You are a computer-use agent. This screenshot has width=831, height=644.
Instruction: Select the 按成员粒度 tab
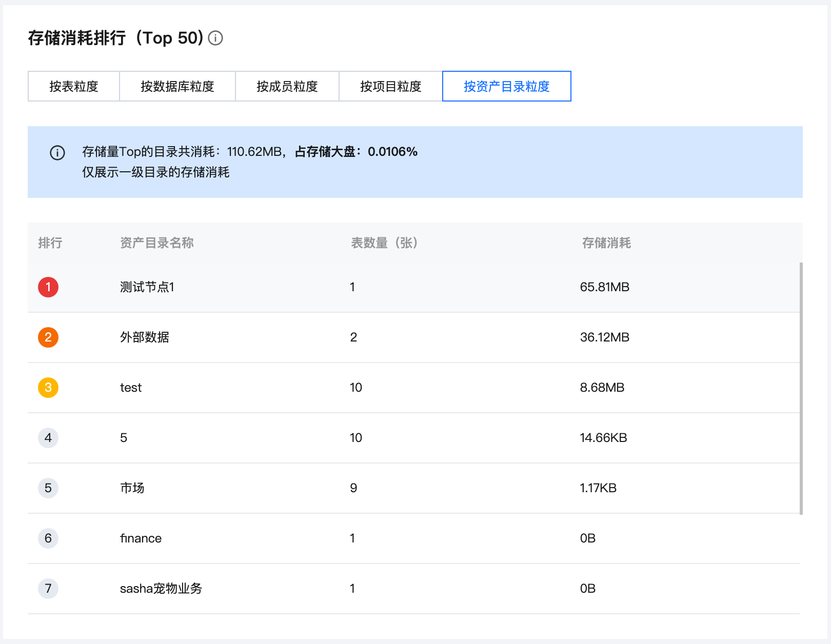click(x=287, y=86)
